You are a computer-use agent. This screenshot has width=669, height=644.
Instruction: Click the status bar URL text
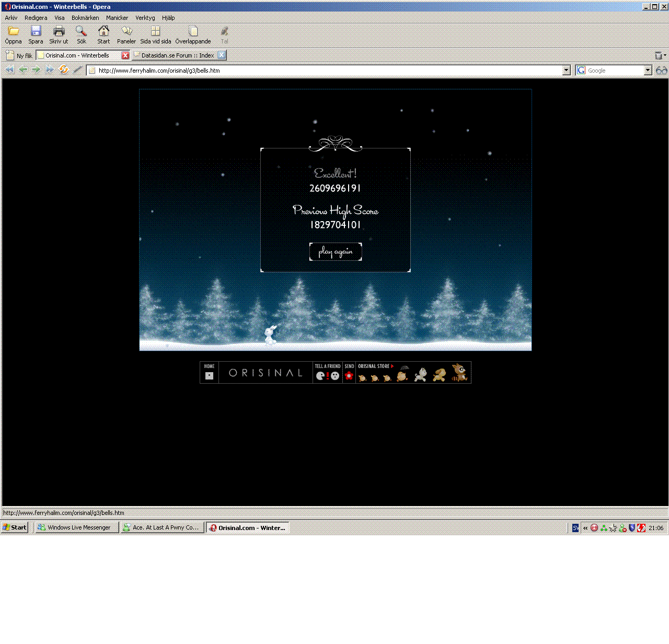(x=64, y=513)
